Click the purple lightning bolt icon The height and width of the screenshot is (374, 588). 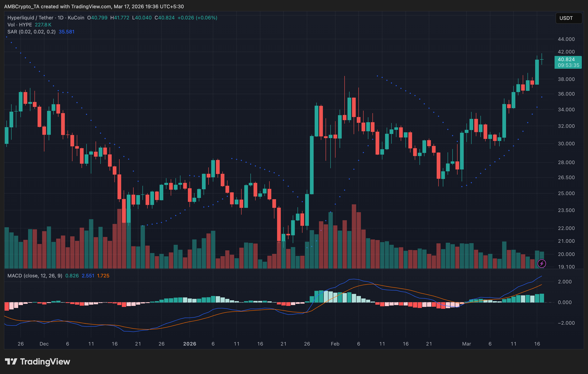542,263
